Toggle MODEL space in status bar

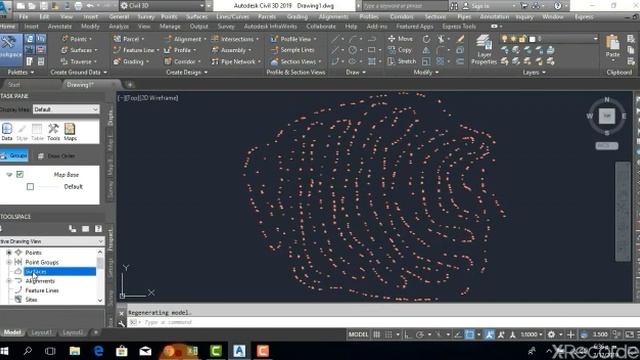[358, 334]
